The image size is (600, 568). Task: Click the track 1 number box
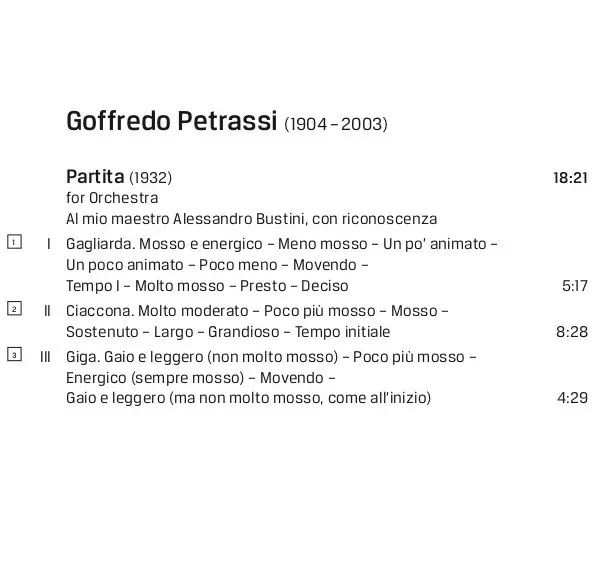[x=14, y=242]
